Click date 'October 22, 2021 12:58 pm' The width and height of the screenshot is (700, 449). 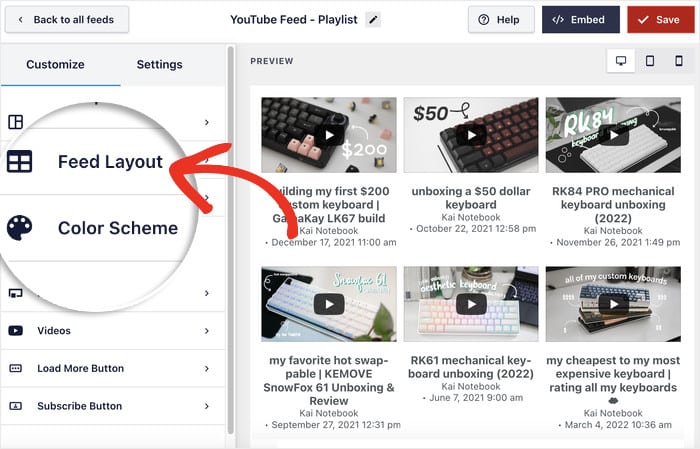click(x=476, y=229)
